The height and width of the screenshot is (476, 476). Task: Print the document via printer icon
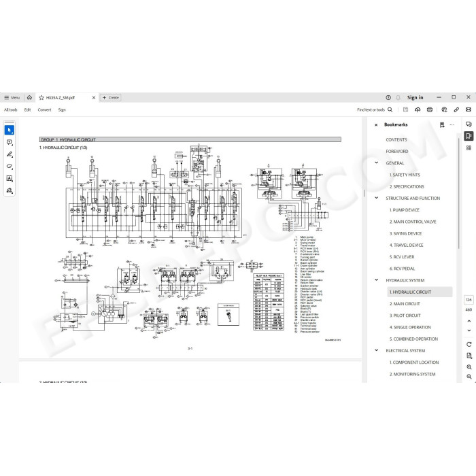[x=430, y=109]
